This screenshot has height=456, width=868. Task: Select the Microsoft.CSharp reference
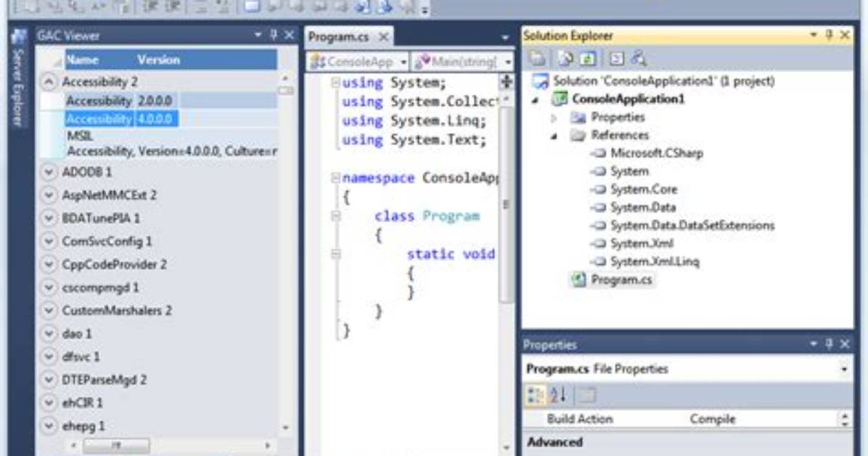(657, 153)
